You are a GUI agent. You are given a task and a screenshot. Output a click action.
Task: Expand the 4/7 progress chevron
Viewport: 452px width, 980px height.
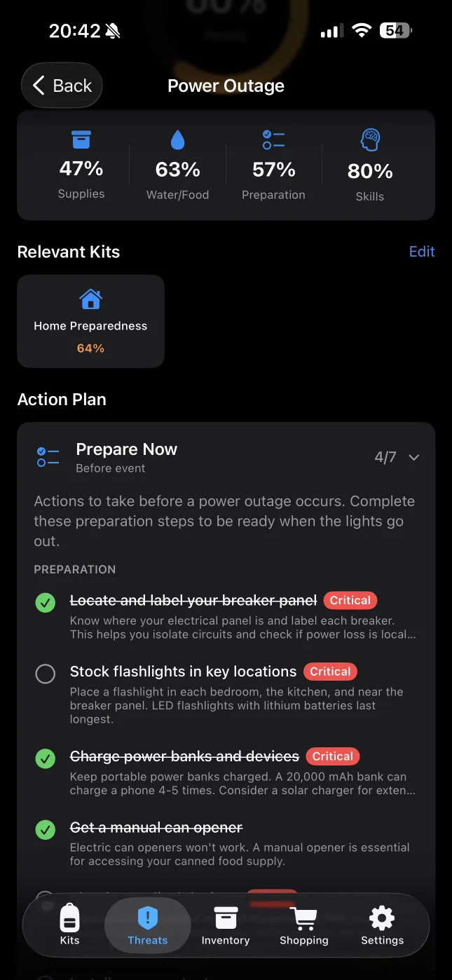coord(413,457)
